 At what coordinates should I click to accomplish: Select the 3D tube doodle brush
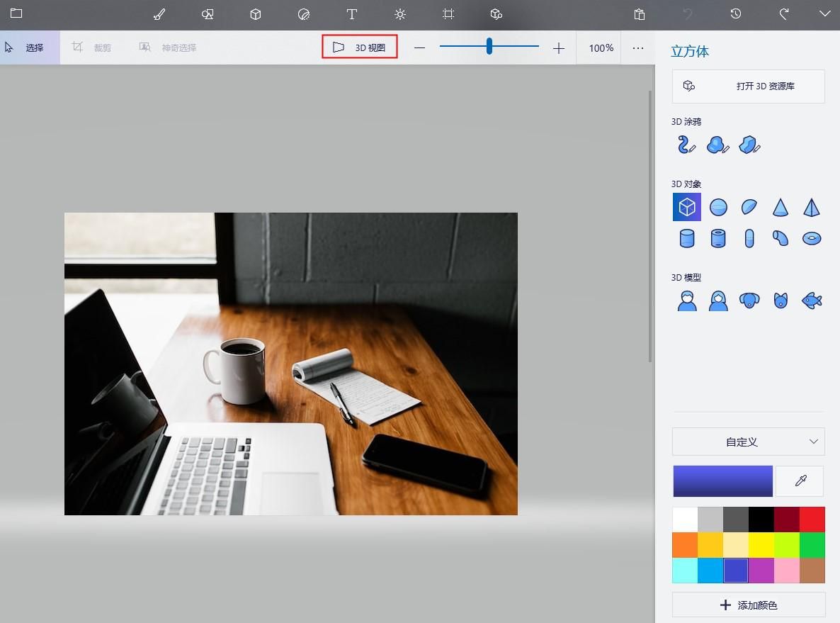click(x=686, y=145)
